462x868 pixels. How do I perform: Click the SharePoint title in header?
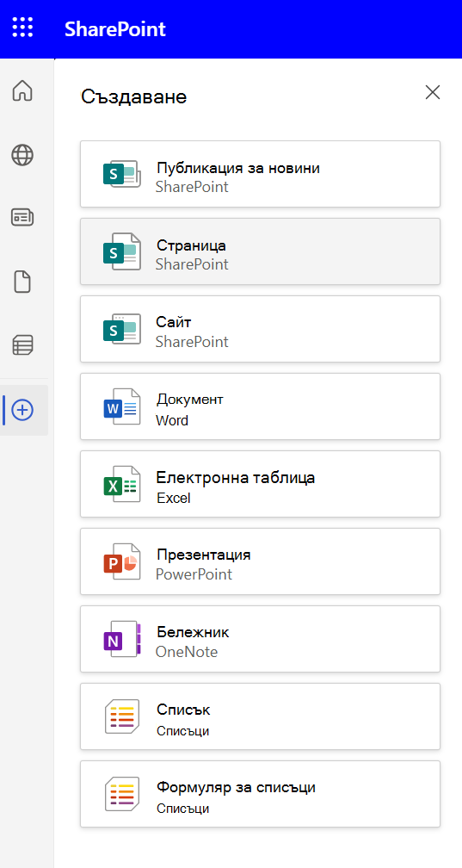pyautogui.click(x=115, y=28)
